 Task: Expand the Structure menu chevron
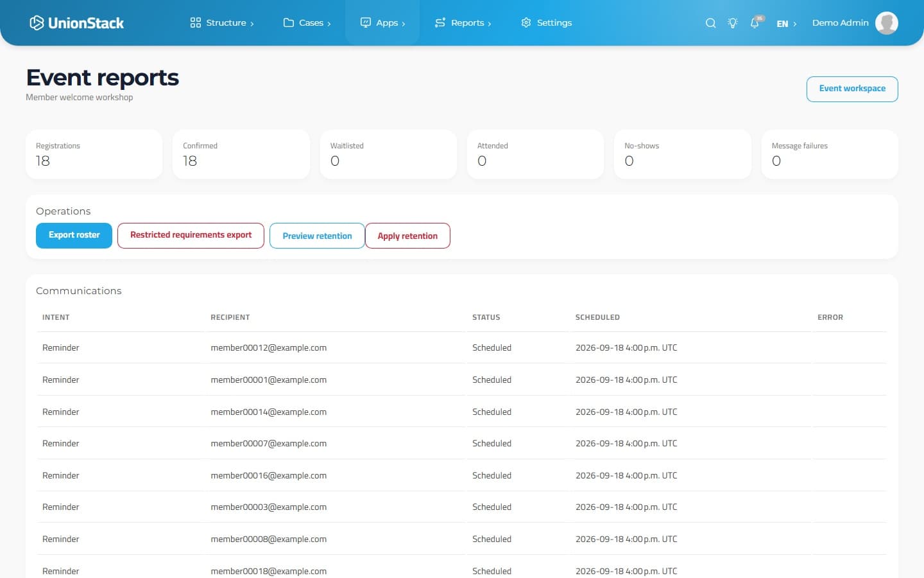coord(252,24)
